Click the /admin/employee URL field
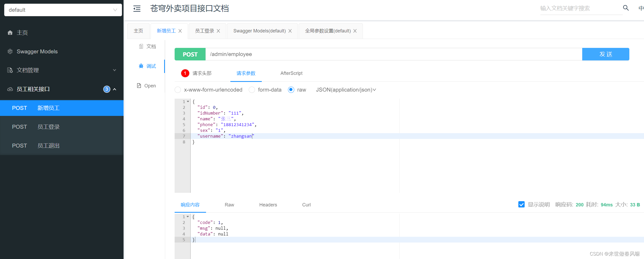 (394, 54)
